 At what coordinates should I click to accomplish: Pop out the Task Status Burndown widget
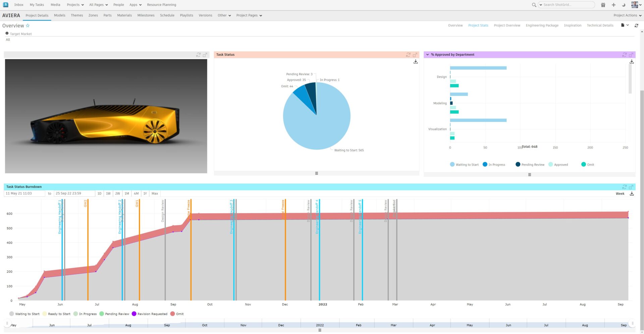click(x=631, y=187)
